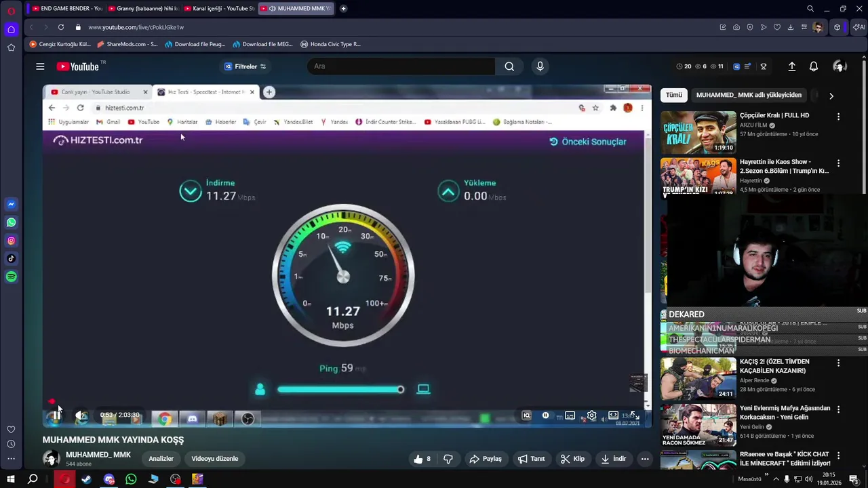Open the Filtreler filter options

[245, 66]
